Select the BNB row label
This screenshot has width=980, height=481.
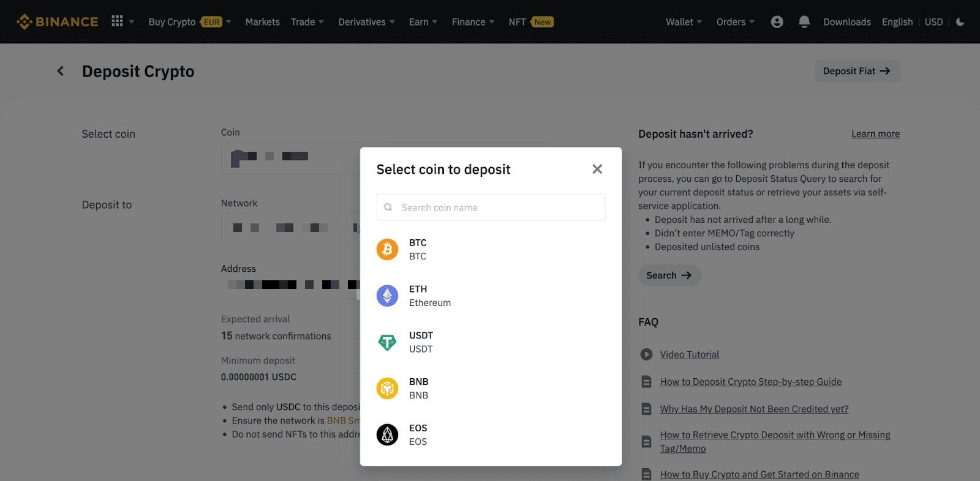(419, 389)
